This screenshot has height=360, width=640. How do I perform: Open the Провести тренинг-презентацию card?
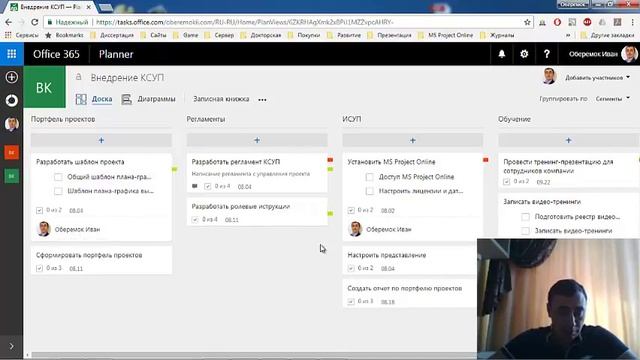click(569, 171)
